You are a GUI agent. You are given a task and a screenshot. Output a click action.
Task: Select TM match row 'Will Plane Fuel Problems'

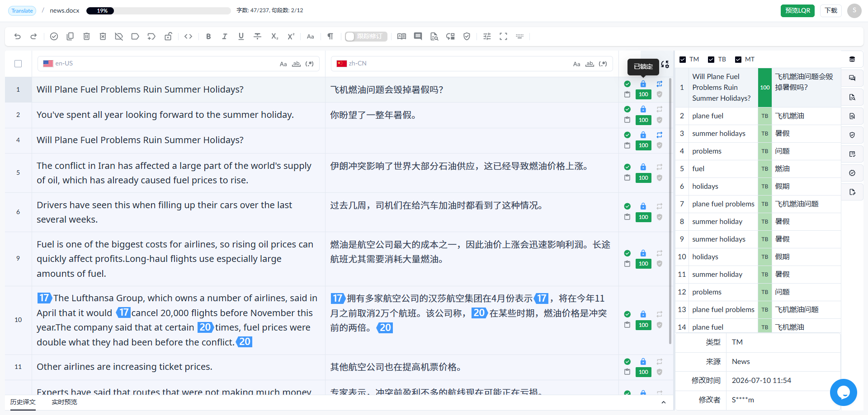(x=758, y=88)
